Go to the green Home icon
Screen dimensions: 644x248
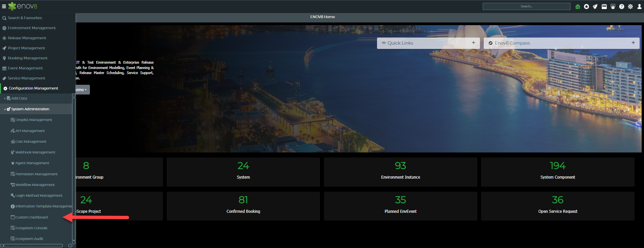tap(578, 6)
